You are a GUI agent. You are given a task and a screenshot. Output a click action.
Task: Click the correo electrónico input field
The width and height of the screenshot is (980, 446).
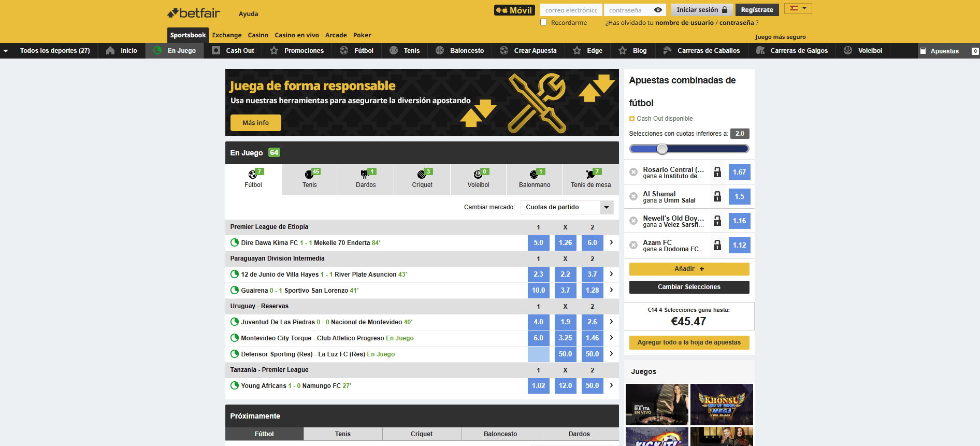[571, 10]
